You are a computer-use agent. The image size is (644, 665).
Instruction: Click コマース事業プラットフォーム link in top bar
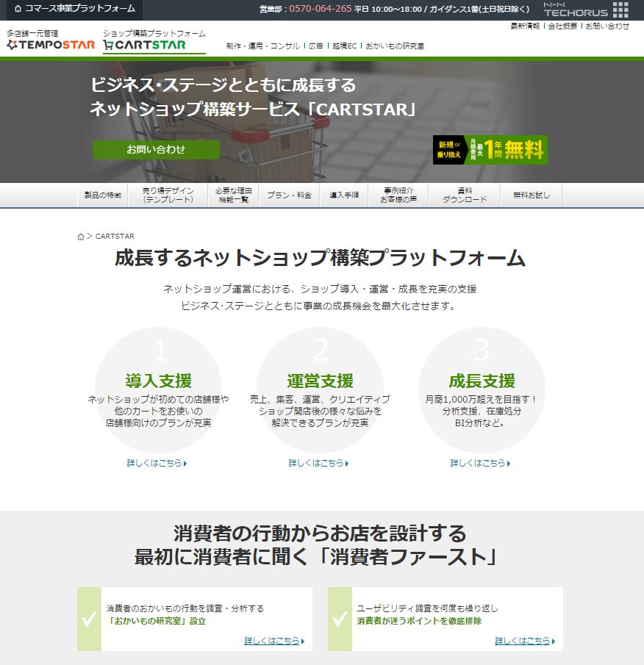click(79, 9)
